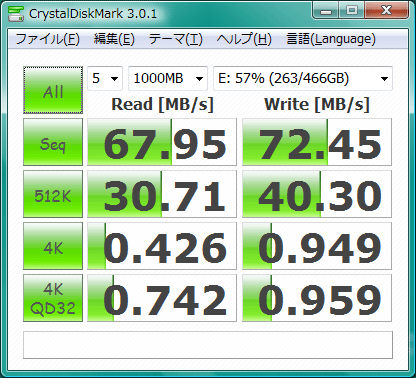
Task: Open the ファイル(F) menu
Action: pyautogui.click(x=47, y=39)
